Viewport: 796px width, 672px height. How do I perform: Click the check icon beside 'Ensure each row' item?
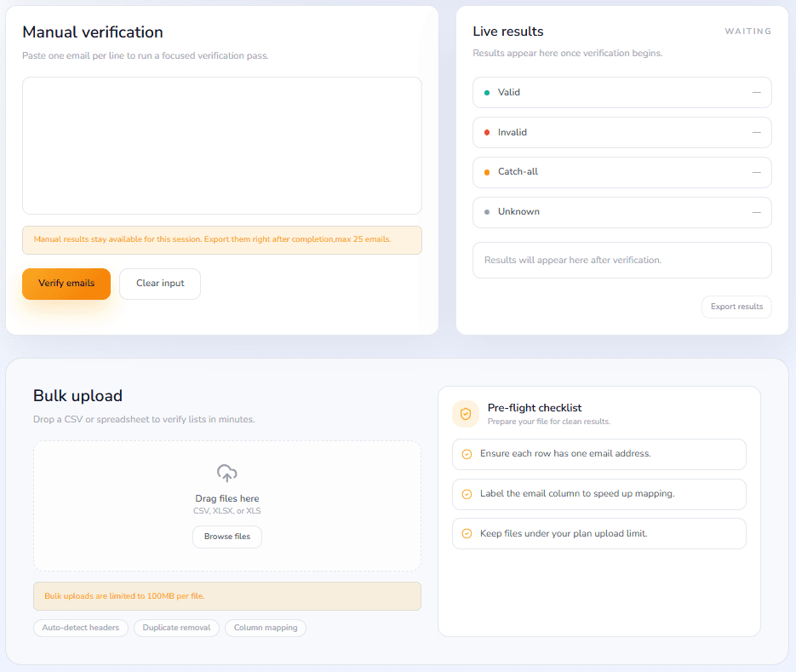pyautogui.click(x=467, y=454)
